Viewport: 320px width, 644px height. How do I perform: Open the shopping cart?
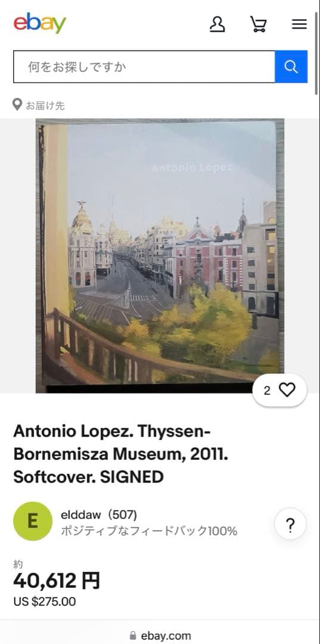[259, 24]
